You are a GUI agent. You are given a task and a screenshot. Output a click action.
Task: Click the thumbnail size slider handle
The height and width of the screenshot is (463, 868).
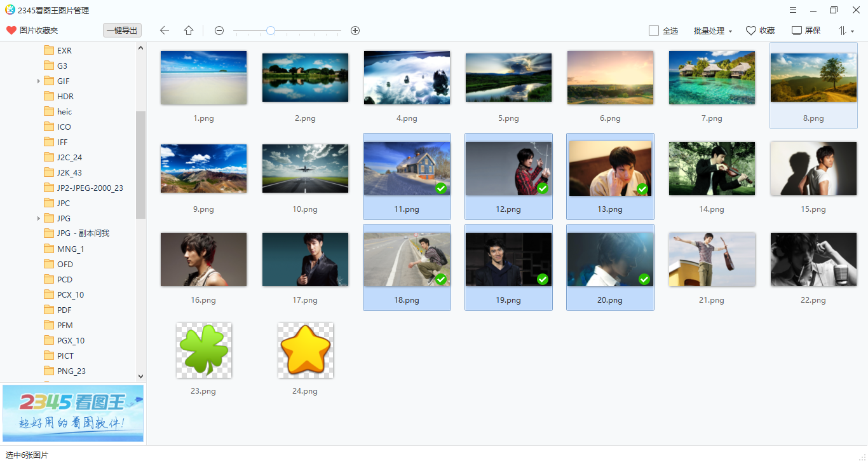271,31
